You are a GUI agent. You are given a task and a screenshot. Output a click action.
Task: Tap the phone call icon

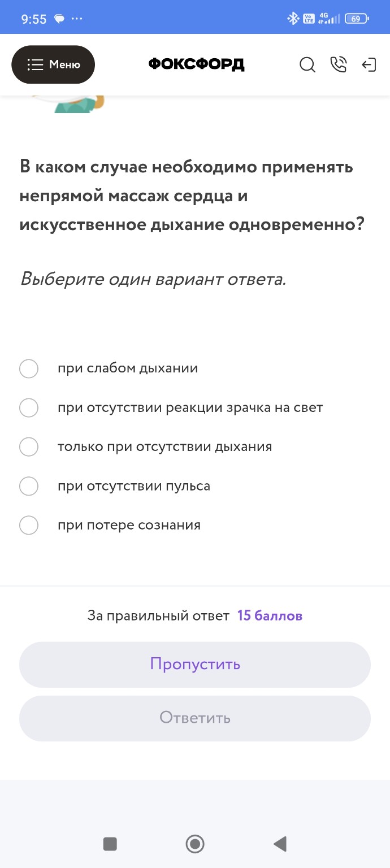point(339,64)
